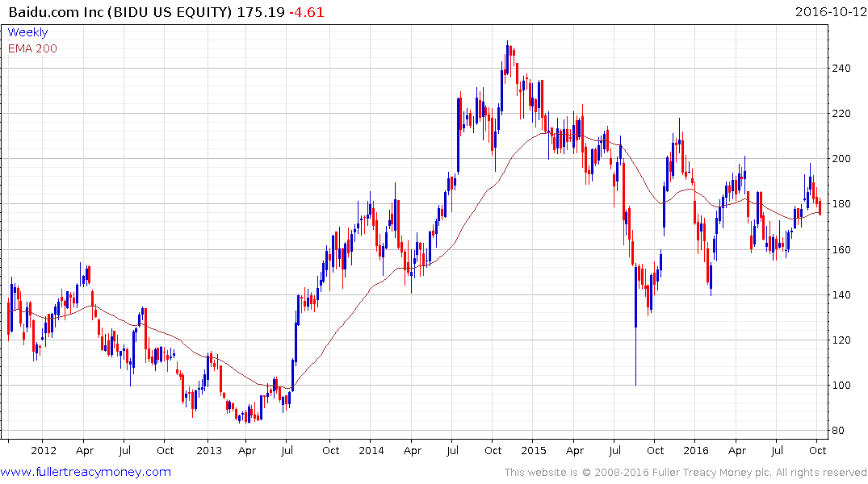The image size is (868, 484).
Task: Click the 2015 year label on the time axis
Action: click(x=534, y=450)
